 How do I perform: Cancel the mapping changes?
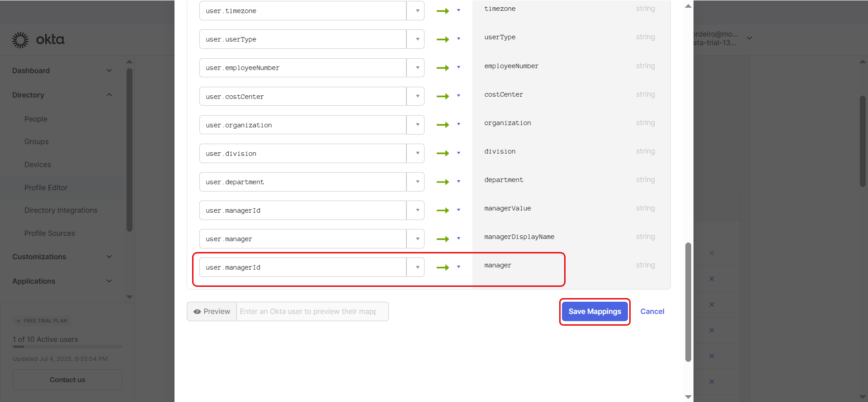[x=652, y=312]
